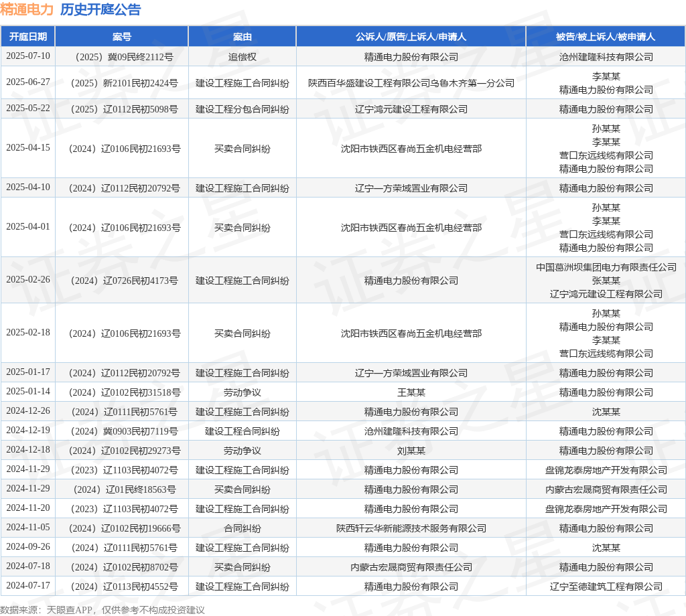Click the 案号 column header

pyautogui.click(x=122, y=37)
